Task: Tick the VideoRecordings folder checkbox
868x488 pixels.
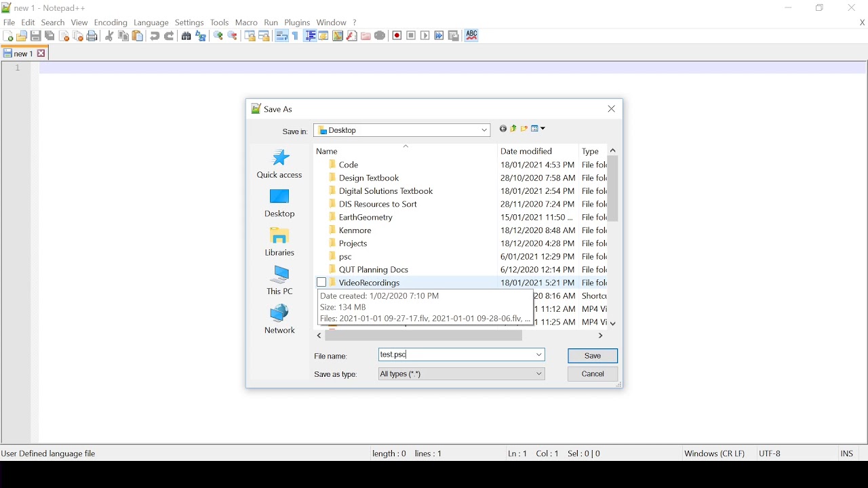Action: tap(322, 283)
